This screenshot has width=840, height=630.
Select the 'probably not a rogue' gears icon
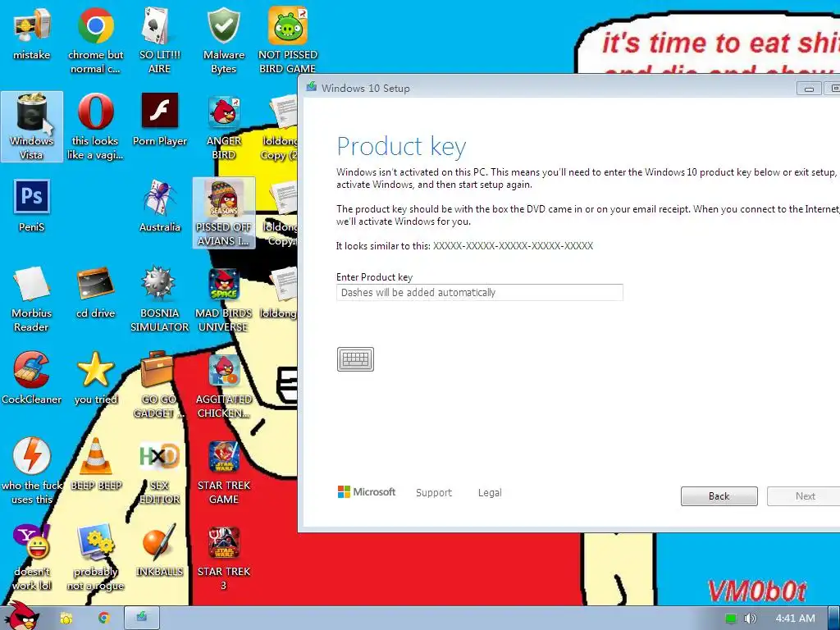[95, 557]
